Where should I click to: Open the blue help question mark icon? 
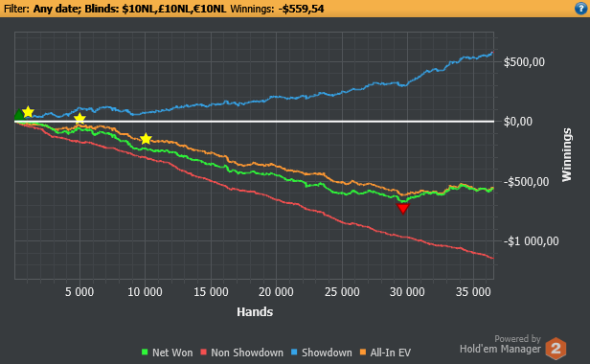[x=581, y=9]
